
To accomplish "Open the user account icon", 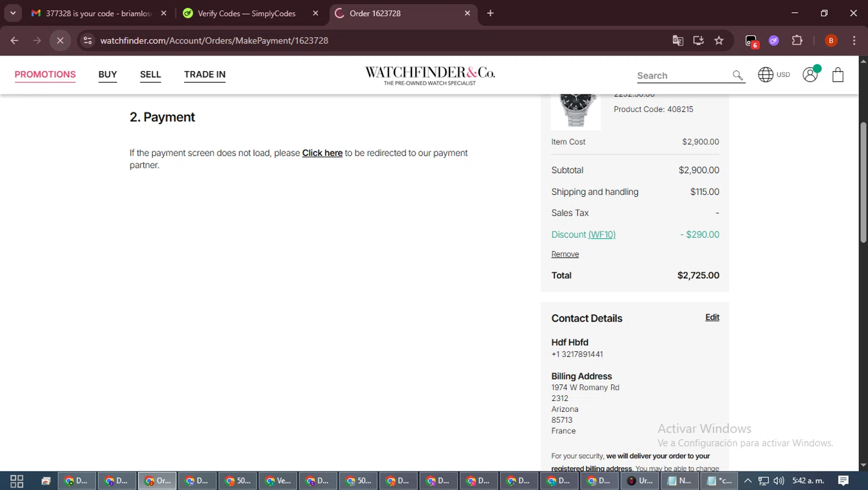I will pyautogui.click(x=811, y=74).
